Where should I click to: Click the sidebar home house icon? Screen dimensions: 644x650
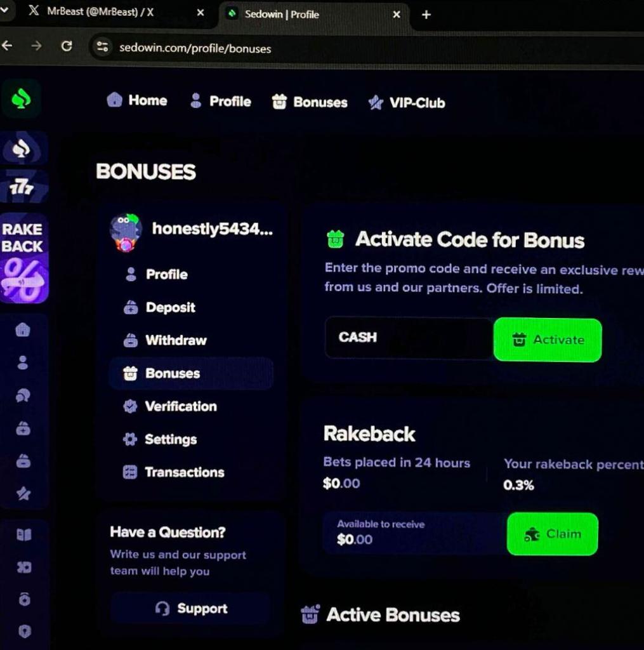pos(23,329)
